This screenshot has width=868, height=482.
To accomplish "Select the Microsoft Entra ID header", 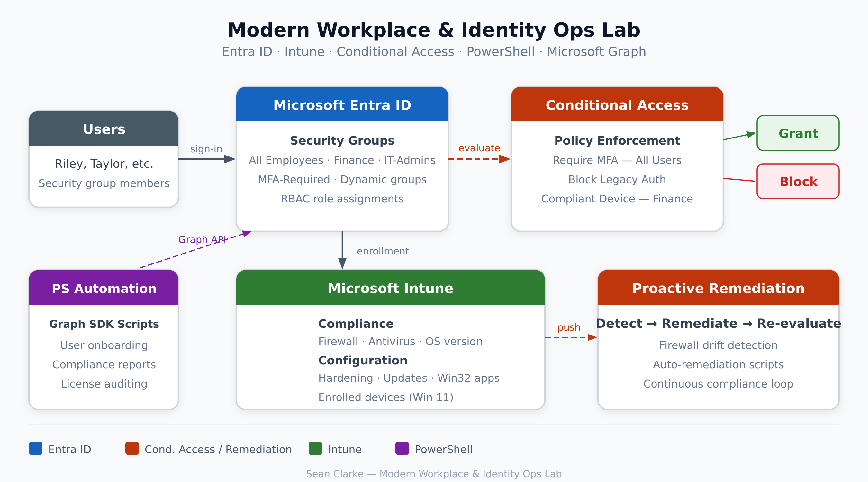I will (x=342, y=105).
